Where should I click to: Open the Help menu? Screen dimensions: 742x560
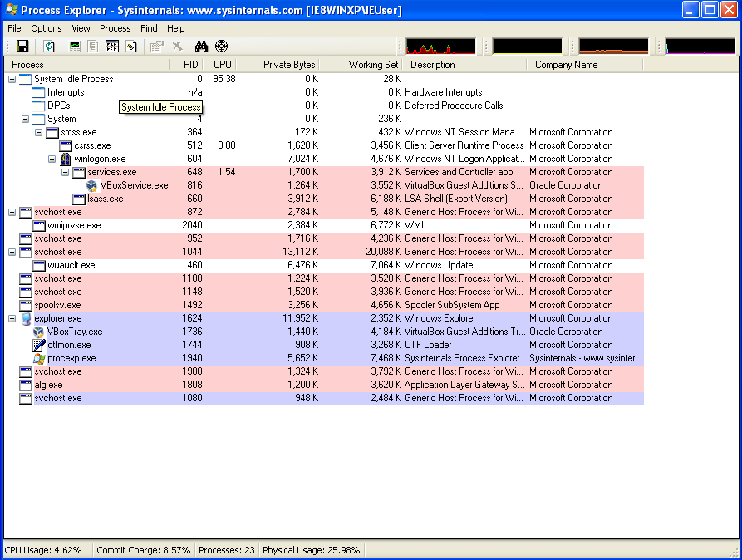coord(176,28)
